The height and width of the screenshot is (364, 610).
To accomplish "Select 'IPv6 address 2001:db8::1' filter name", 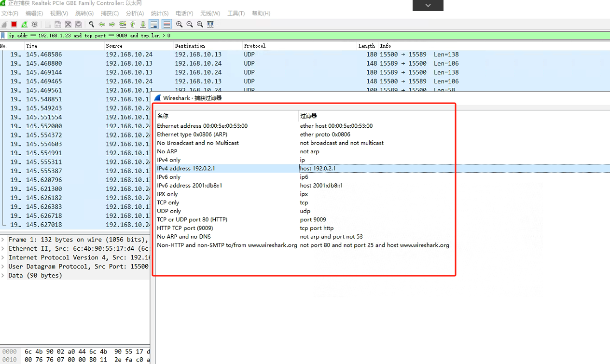I will [x=189, y=186].
